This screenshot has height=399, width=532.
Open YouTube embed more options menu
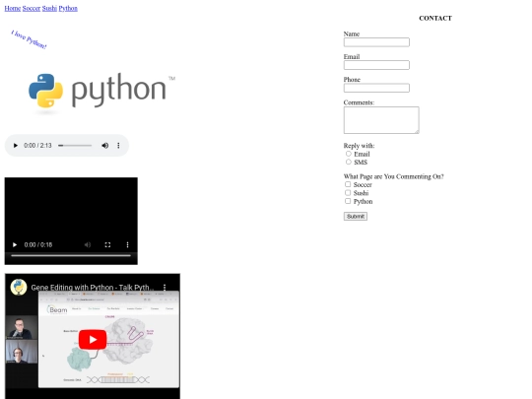tap(165, 288)
